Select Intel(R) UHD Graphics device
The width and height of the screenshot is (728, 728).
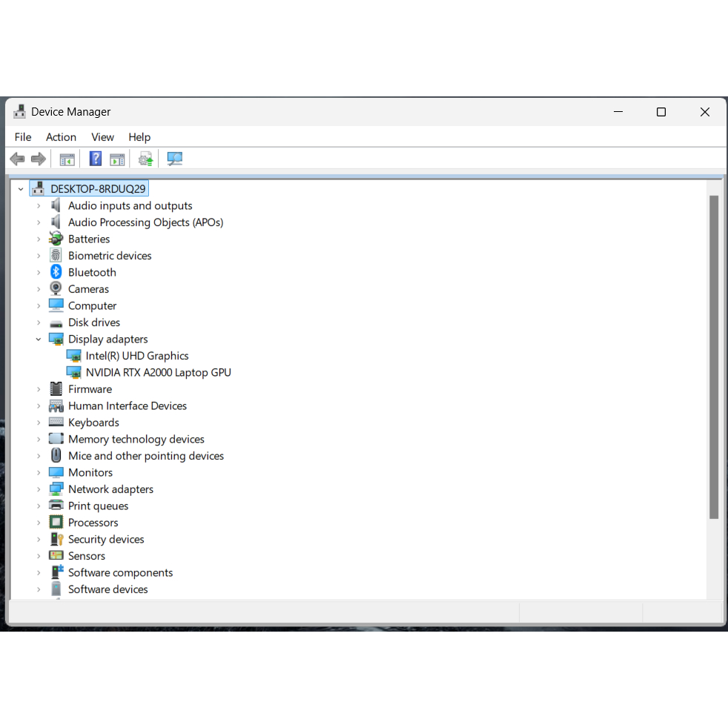[x=137, y=356]
